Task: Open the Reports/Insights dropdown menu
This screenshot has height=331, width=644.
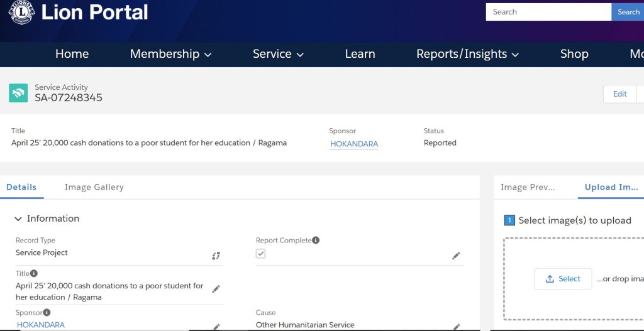Action: click(468, 54)
